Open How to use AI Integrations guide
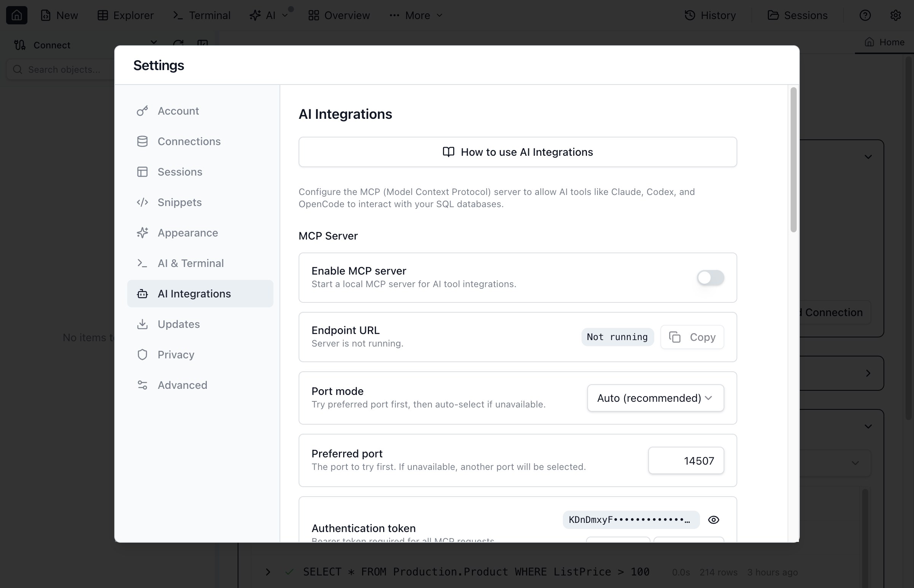The image size is (914, 588). [517, 152]
